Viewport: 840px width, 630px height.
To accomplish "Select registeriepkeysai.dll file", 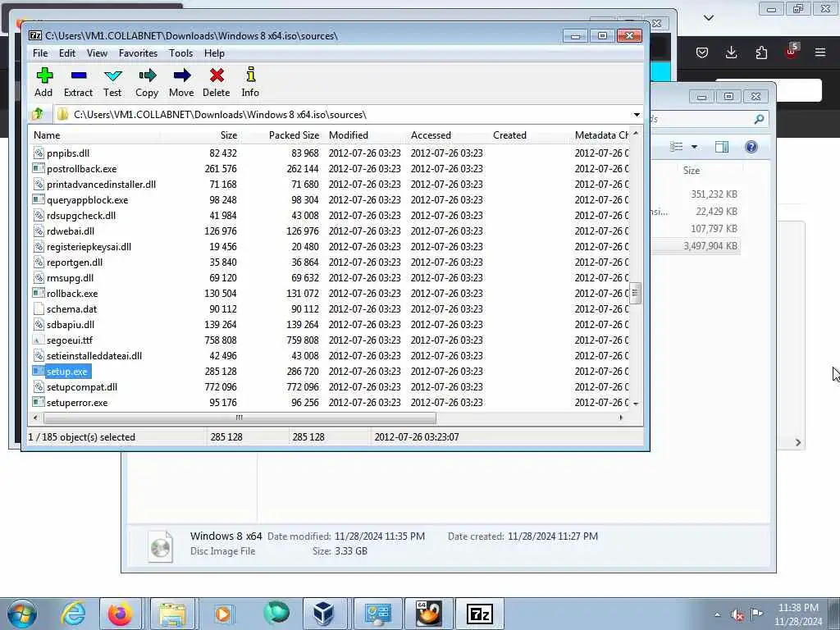I will click(89, 246).
